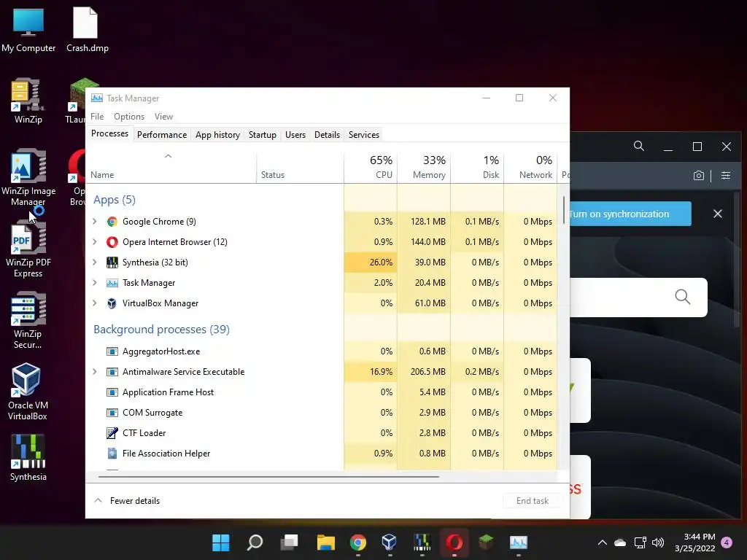Click the Status column header
The width and height of the screenshot is (747, 560).
[300, 167]
